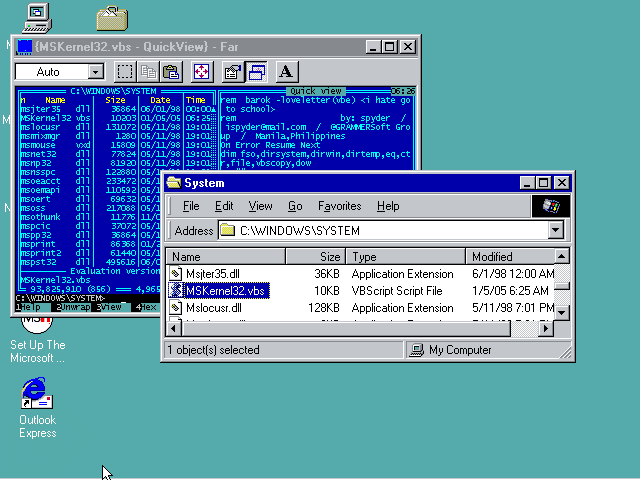Click msmixmgr row in Far panel

pos(117,136)
